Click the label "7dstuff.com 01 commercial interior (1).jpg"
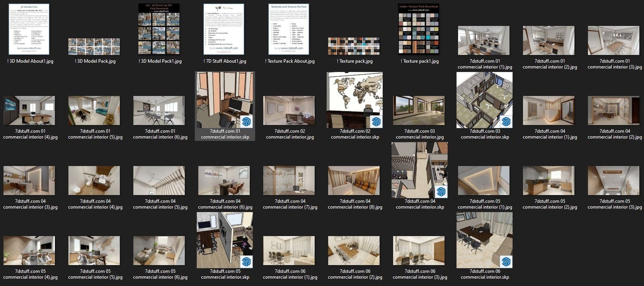This screenshot has height=286, width=644. (x=485, y=64)
